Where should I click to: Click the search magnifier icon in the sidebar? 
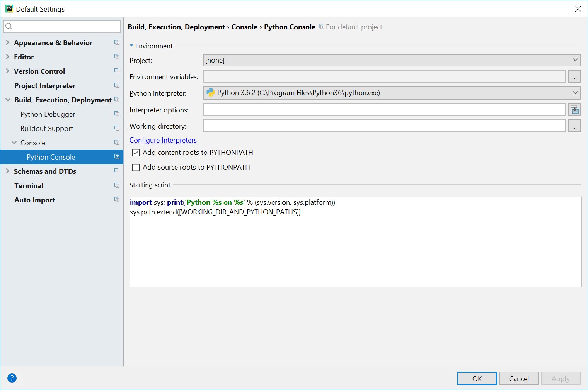tap(9, 26)
